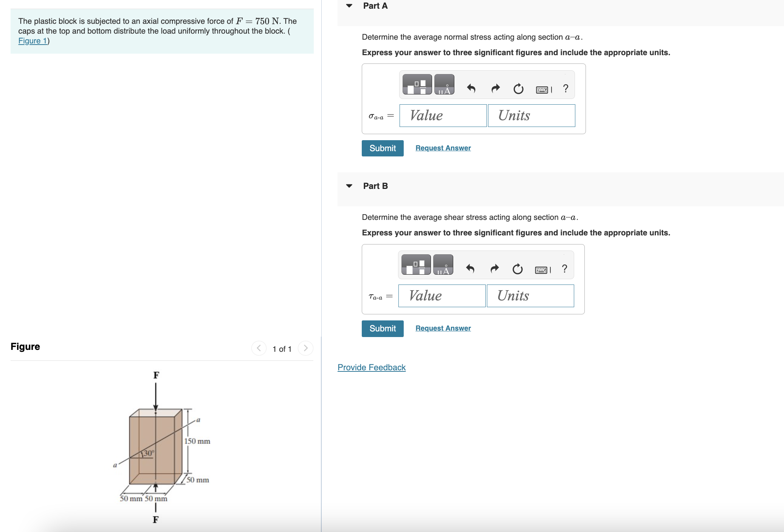The image size is (784, 532).
Task: Open the math templates palette in Part A
Action: pyautogui.click(x=417, y=84)
